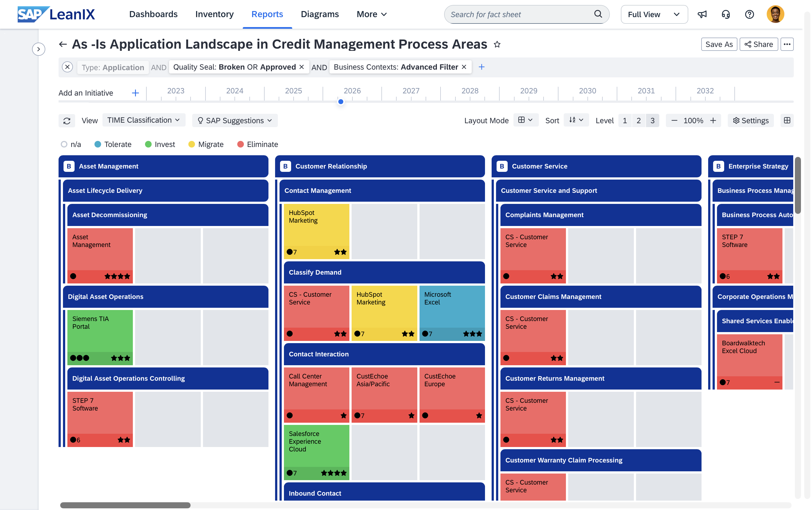The image size is (812, 510).
Task: Click the Asset Management B icon
Action: tap(69, 166)
